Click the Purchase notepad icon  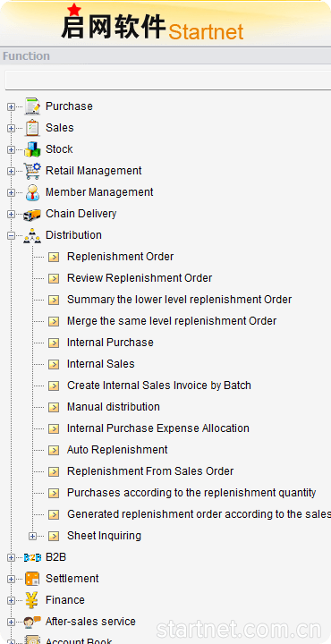(x=32, y=106)
